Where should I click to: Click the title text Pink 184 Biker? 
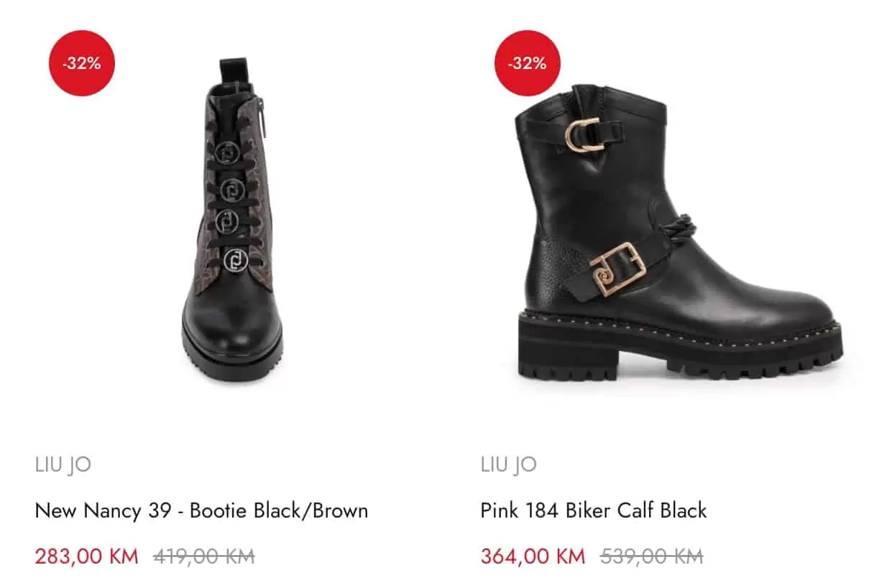click(543, 510)
